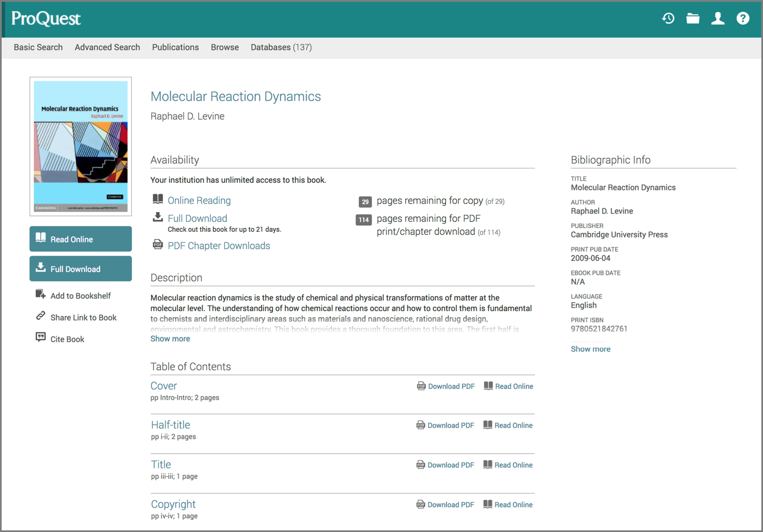Select the Add to Bookshelf icon

point(40,295)
